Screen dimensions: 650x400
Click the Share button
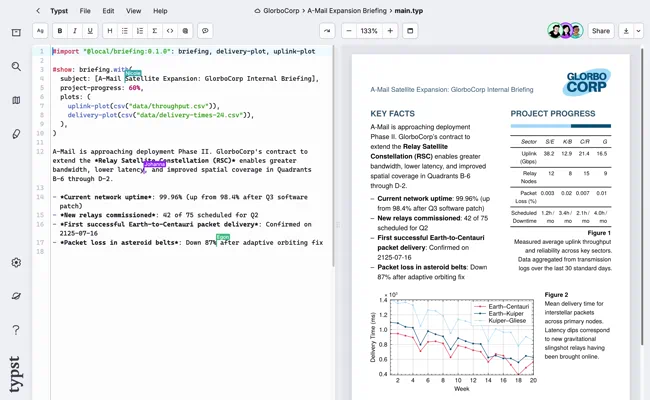coord(601,31)
